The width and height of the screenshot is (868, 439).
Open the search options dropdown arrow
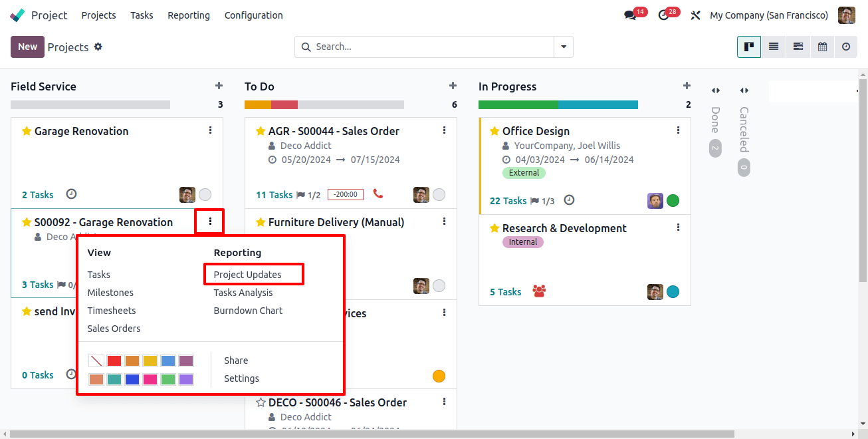coord(564,47)
